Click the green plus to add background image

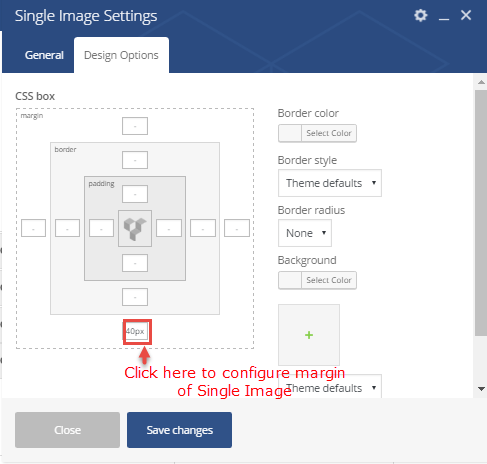click(309, 335)
